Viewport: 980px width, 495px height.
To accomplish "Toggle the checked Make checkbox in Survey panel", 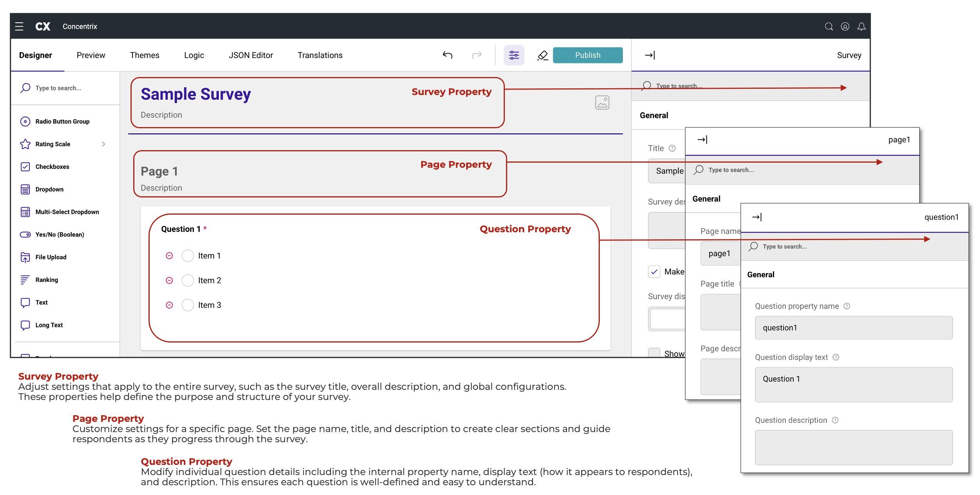I will coord(654,272).
